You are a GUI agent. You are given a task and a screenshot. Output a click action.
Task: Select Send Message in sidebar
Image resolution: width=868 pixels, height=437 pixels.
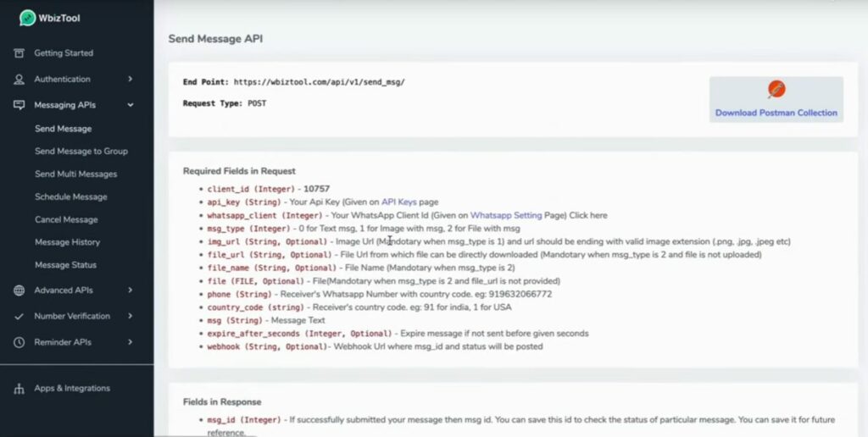tap(63, 129)
